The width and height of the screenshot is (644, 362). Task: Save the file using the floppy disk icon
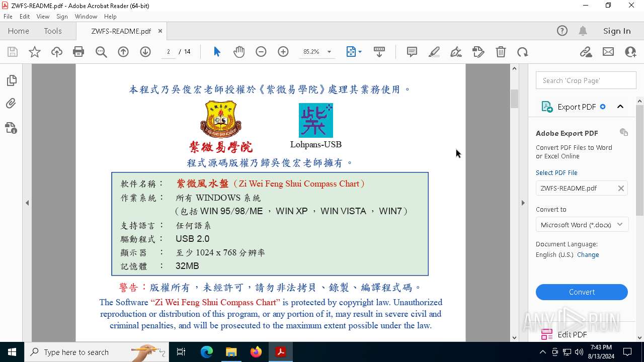pos(13,52)
